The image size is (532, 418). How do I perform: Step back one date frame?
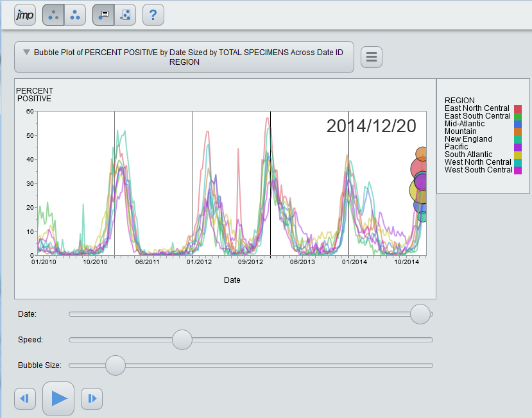click(x=24, y=399)
